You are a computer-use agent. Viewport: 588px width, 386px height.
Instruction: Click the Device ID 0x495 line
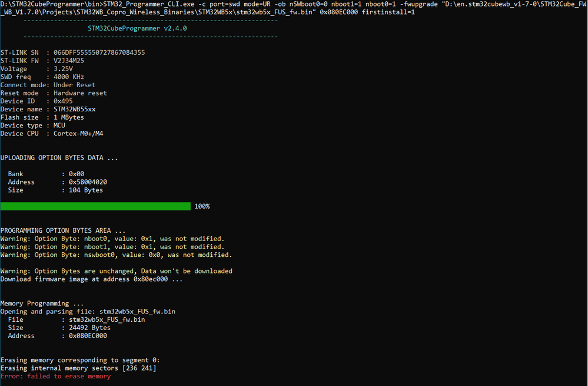tap(36, 101)
